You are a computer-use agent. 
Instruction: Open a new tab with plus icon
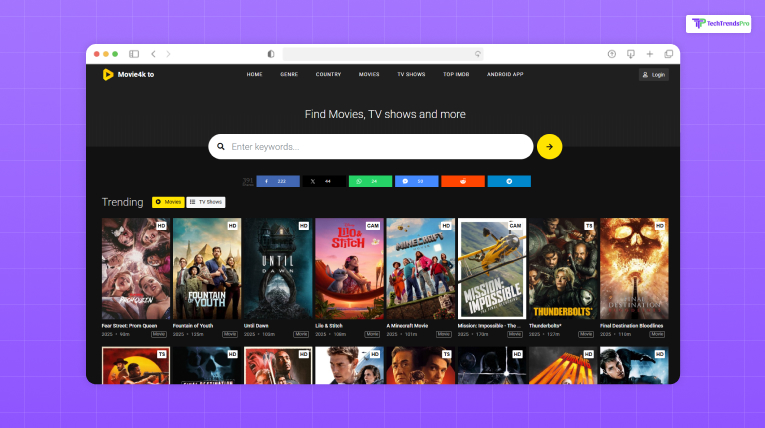click(649, 54)
